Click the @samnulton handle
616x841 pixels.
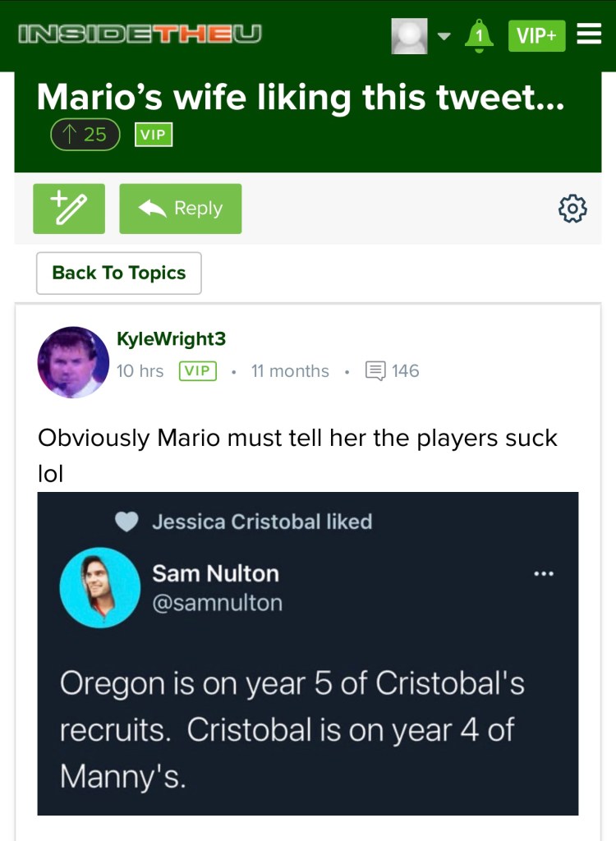(x=217, y=603)
